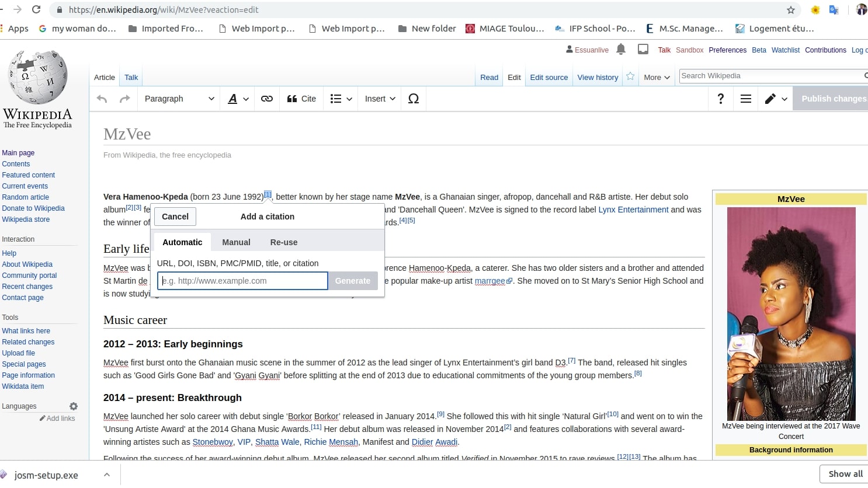This screenshot has width=868, height=488.
Task: Open the Sandbox personal link
Action: [690, 50]
